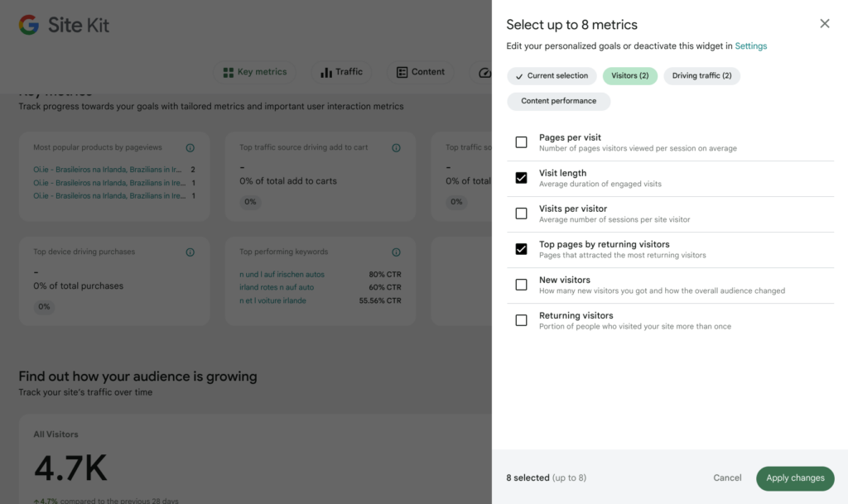Click 0% badge on Top device purchases card

(44, 307)
